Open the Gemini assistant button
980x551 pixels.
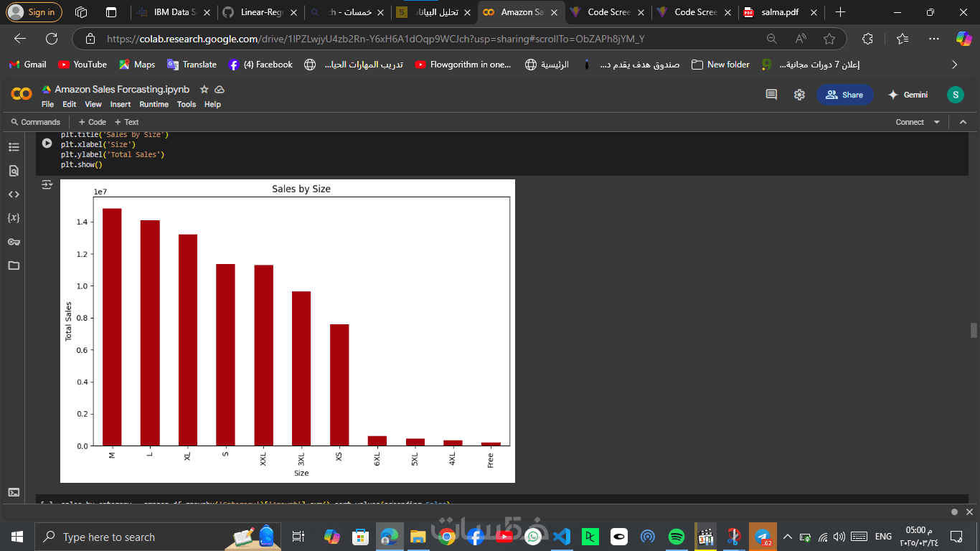pos(908,95)
